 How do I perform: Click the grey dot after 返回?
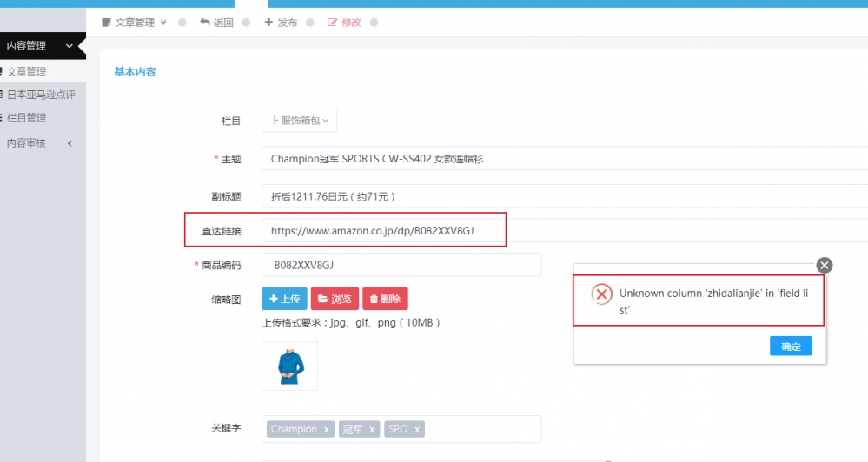[x=247, y=23]
